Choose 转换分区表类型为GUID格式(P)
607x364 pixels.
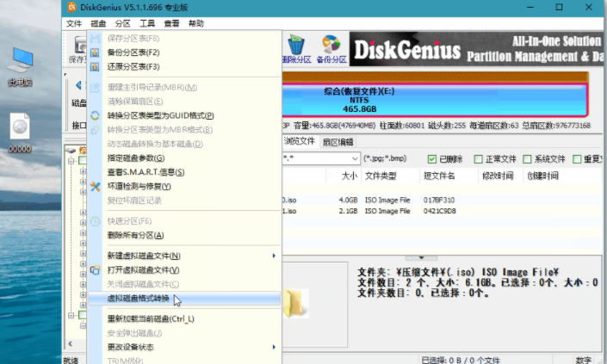point(184,115)
